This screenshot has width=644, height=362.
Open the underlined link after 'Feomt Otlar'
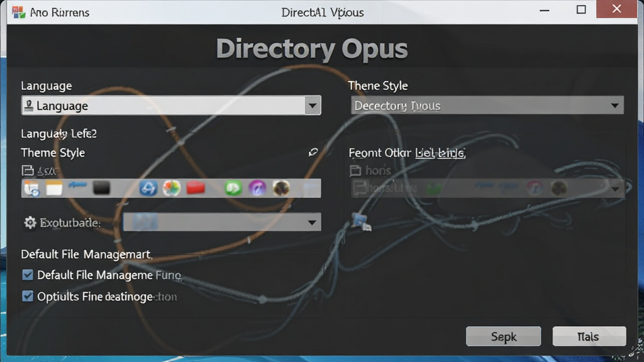click(x=440, y=153)
